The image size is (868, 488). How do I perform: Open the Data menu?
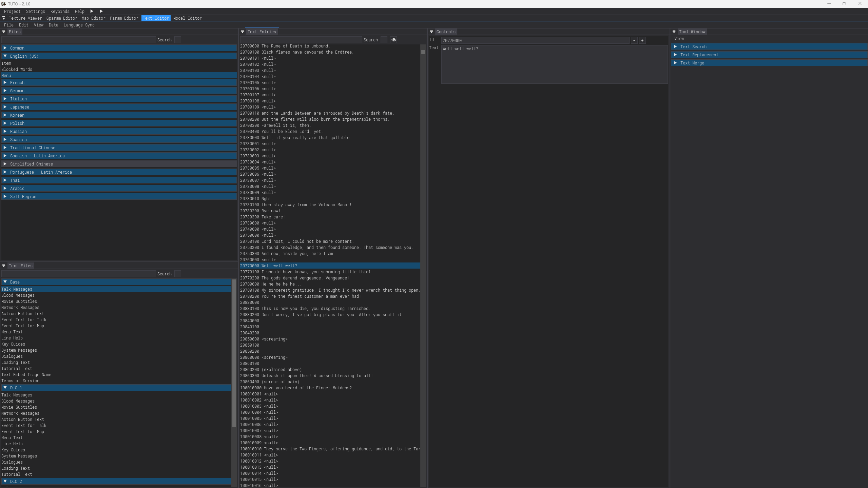(54, 25)
